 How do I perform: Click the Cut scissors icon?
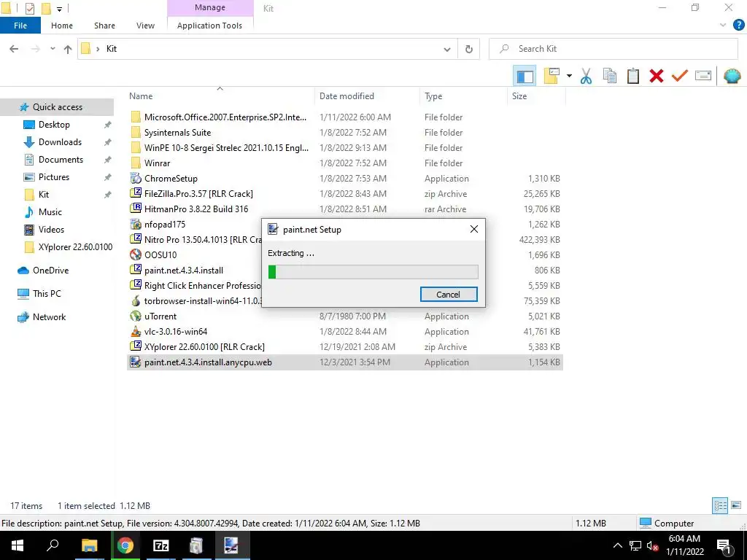586,76
